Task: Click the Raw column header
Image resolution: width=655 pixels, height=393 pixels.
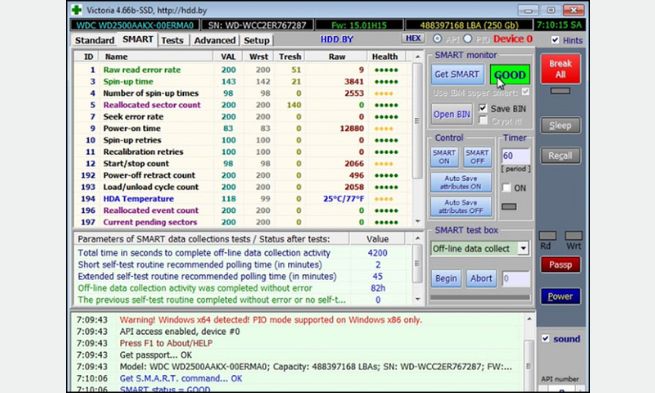Action: [x=337, y=56]
